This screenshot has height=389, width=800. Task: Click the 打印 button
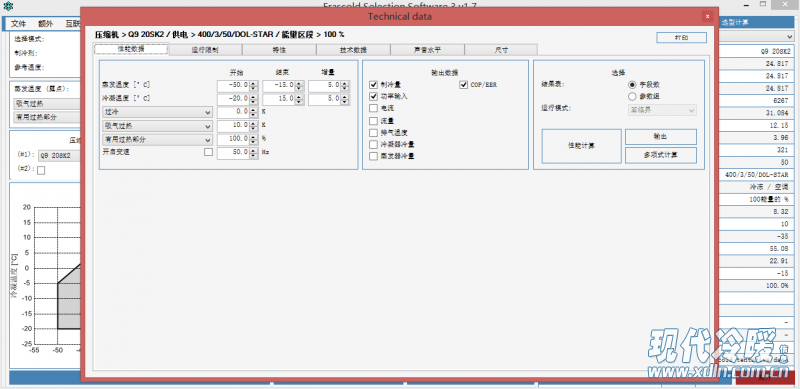click(681, 38)
